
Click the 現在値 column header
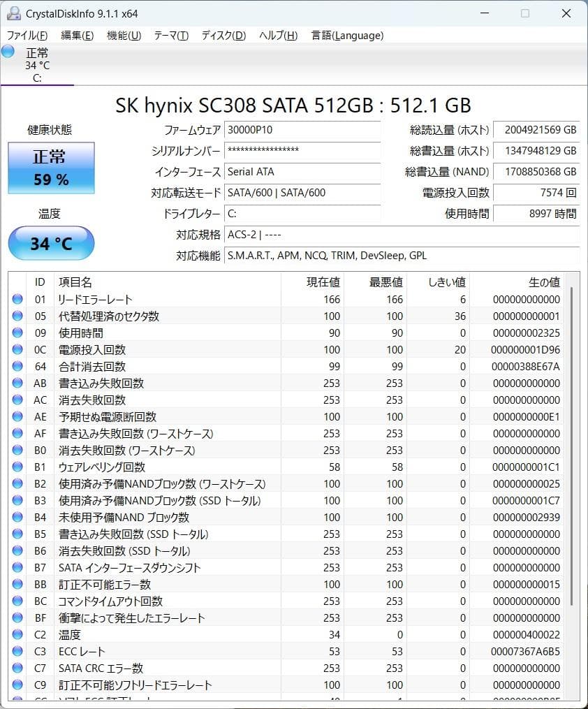(312, 282)
